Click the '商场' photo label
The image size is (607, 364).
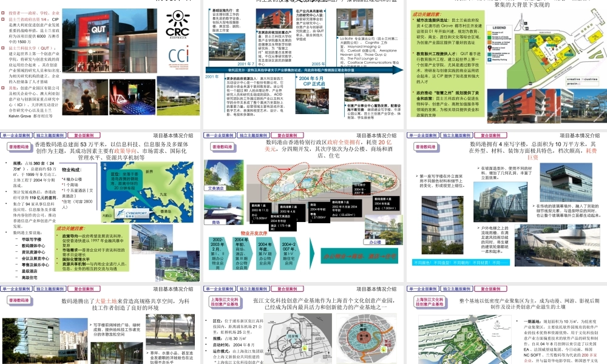(x=215, y=222)
